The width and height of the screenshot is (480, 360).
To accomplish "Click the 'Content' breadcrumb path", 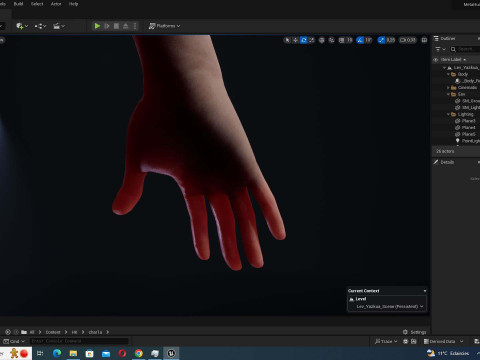I will (53, 332).
